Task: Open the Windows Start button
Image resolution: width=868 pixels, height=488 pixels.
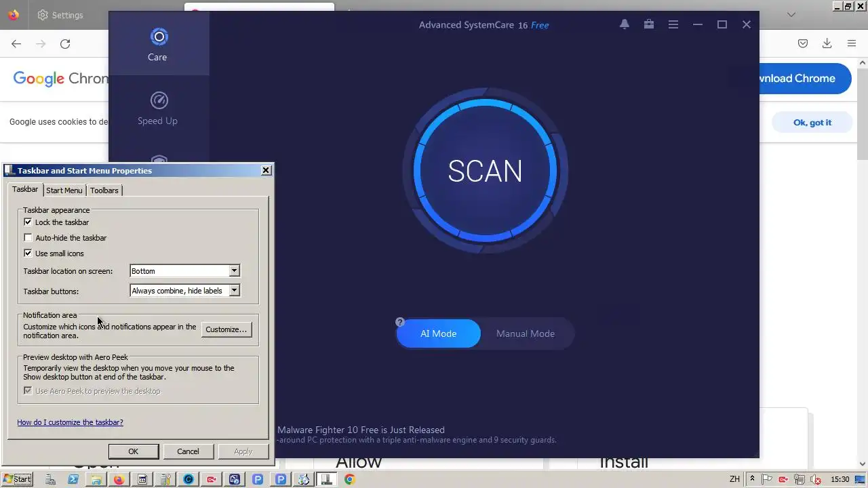Action: (x=17, y=479)
